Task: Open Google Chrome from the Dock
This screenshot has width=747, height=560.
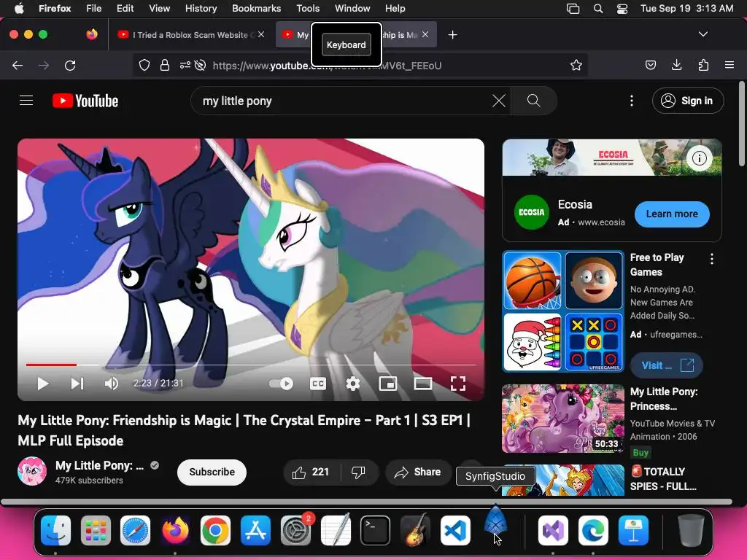Action: (x=215, y=531)
